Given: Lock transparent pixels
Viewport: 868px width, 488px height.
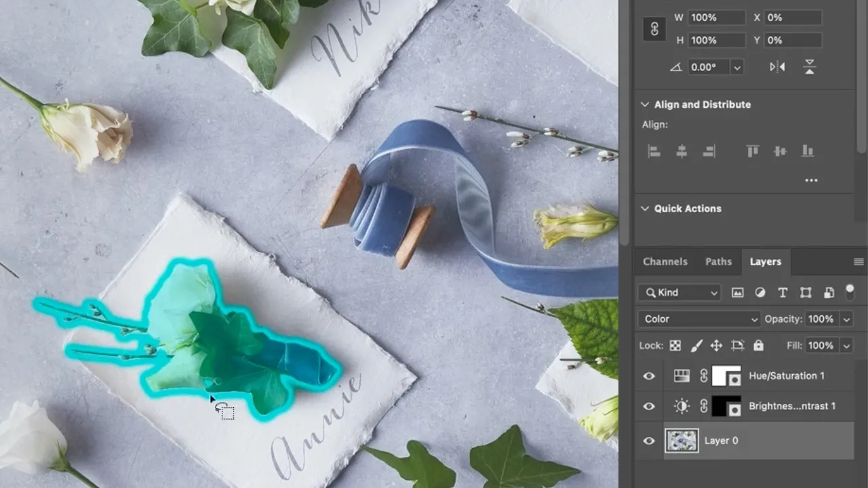Looking at the screenshot, I should [x=675, y=346].
